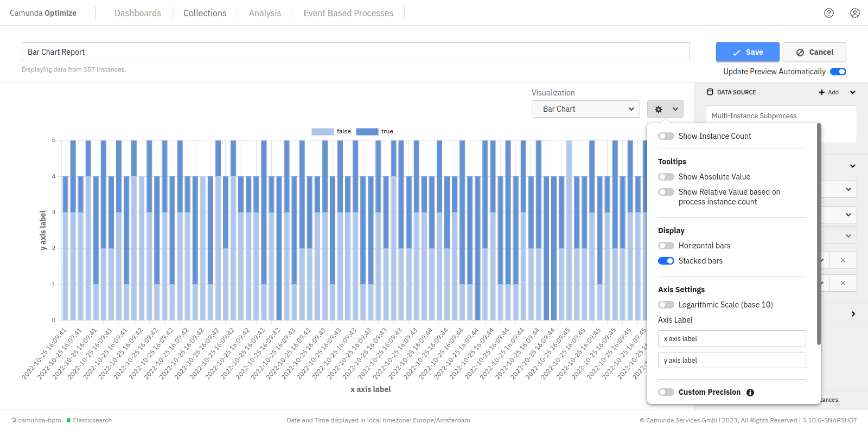Expand the right-pointing chevron section in sidebar
Image resolution: width=868 pixels, height=430 pixels.
853,314
